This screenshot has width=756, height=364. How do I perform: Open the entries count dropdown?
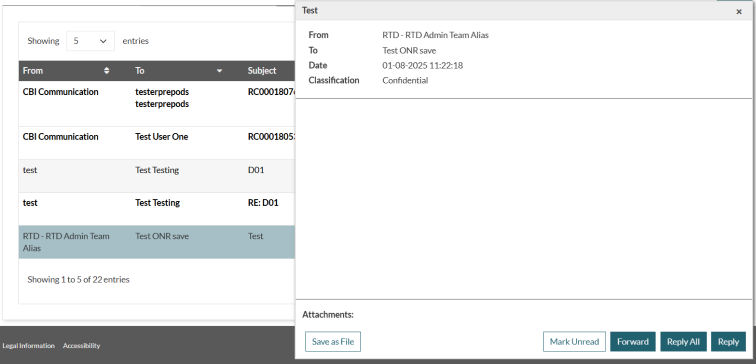coord(90,41)
